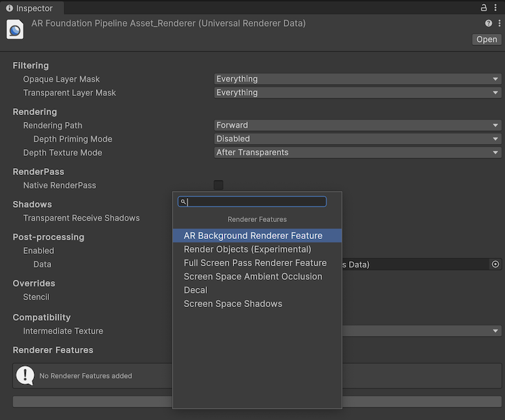Select the Decal renderer feature
Image resolution: width=505 pixels, height=420 pixels.
[x=195, y=290]
